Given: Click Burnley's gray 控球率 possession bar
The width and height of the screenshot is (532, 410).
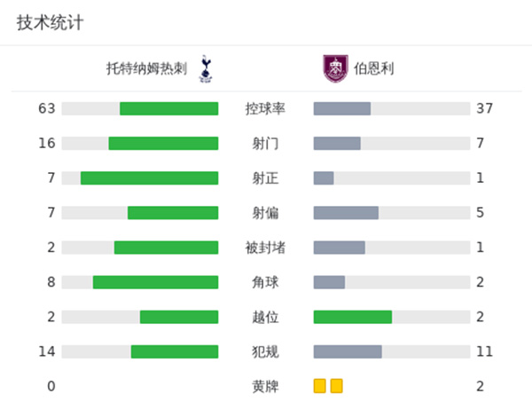Looking at the screenshot, I should point(342,108).
